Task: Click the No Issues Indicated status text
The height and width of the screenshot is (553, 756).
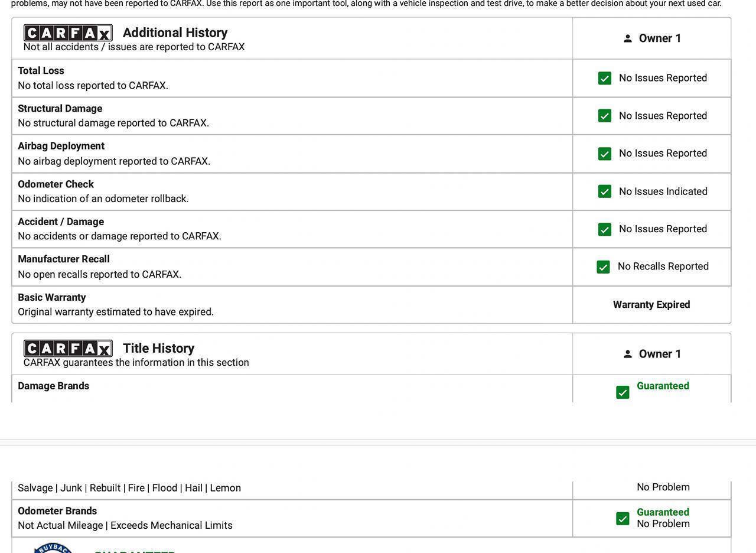Action: click(663, 191)
